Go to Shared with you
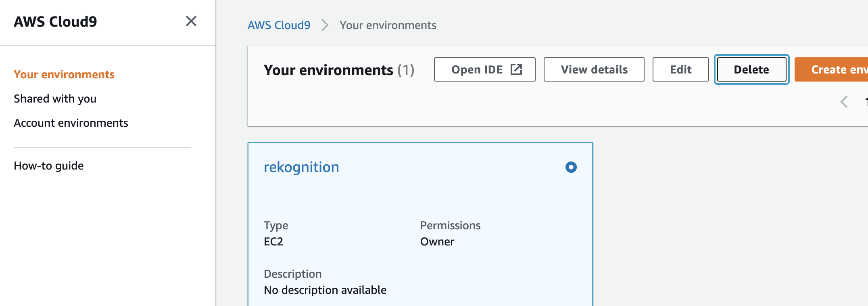868x306 pixels. 55,99
